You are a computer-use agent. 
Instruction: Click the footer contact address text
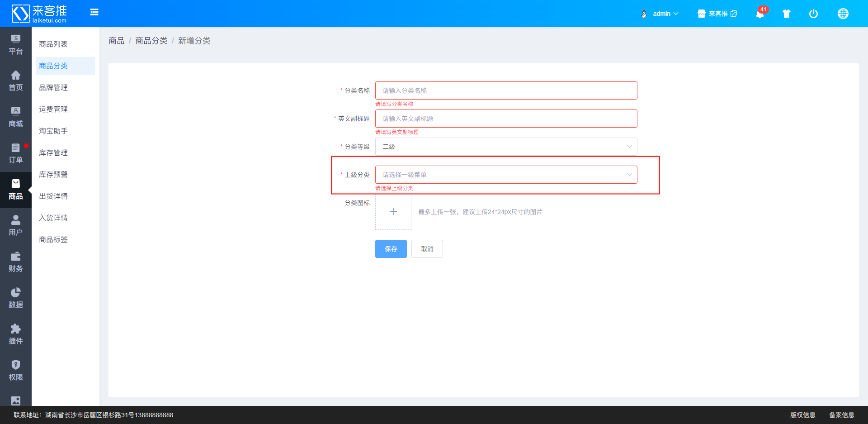pyautogui.click(x=94, y=415)
